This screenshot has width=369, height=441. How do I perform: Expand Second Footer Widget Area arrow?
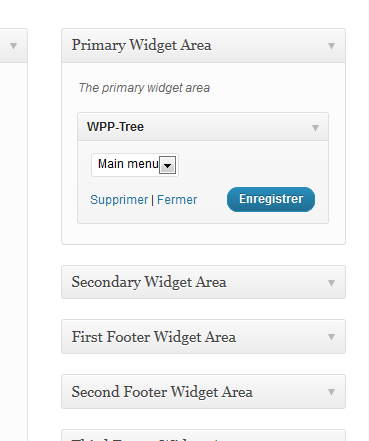(331, 392)
